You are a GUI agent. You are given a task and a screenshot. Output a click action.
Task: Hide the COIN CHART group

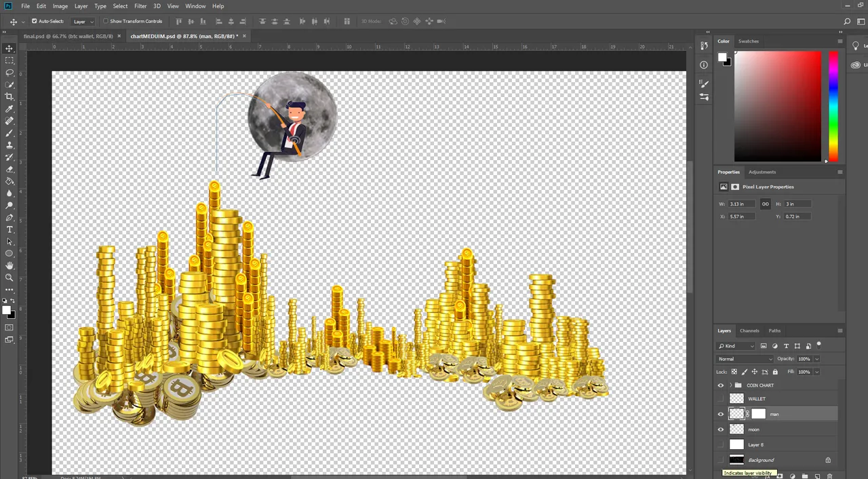click(721, 385)
